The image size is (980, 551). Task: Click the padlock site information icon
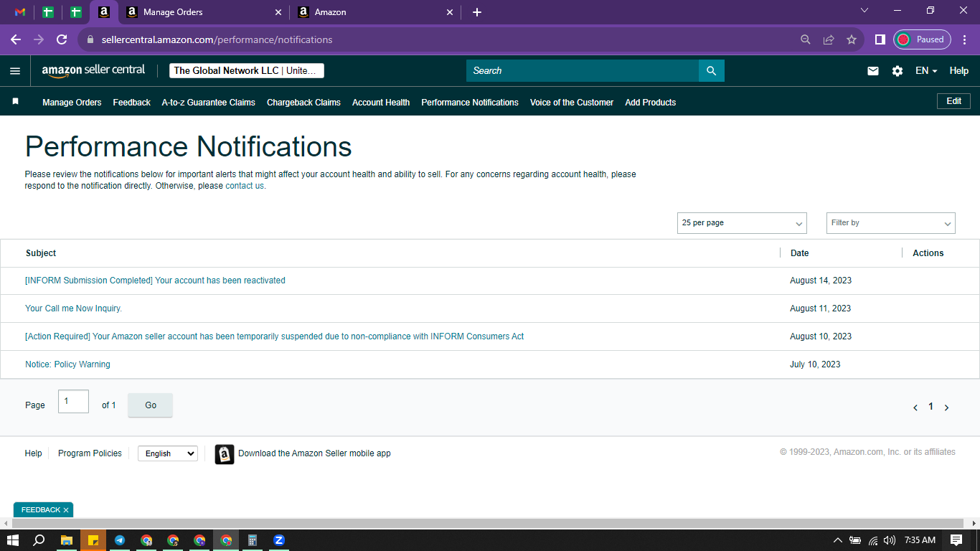point(90,39)
